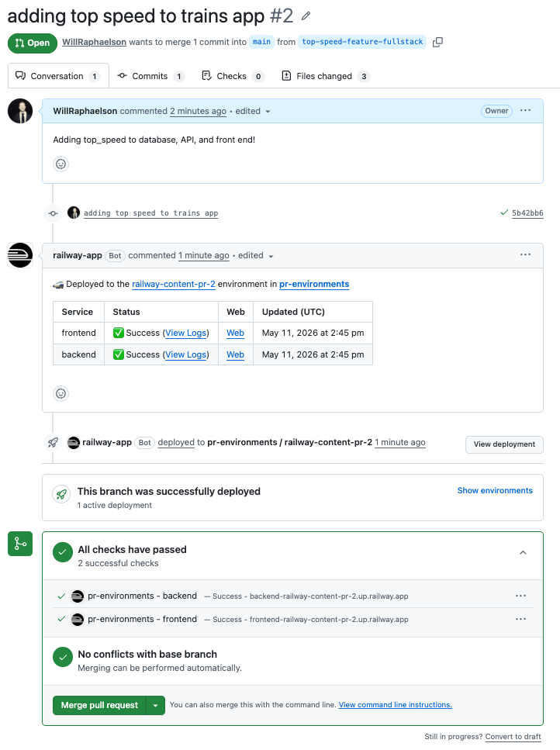This screenshot has height=750, width=560.
Task: Open three-dot menu on WillRaphaelson's comment
Action: coord(526,110)
